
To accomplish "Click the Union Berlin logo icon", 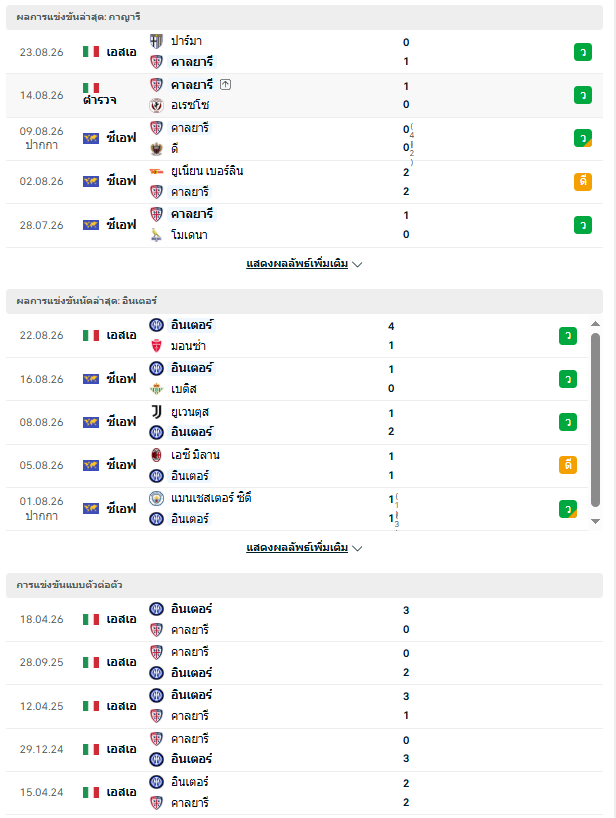I will pos(156,172).
